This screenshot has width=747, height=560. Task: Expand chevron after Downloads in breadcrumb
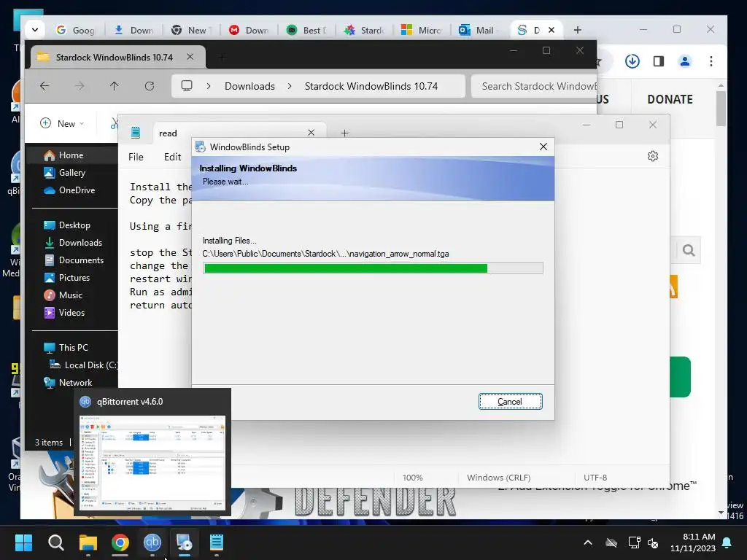(290, 86)
